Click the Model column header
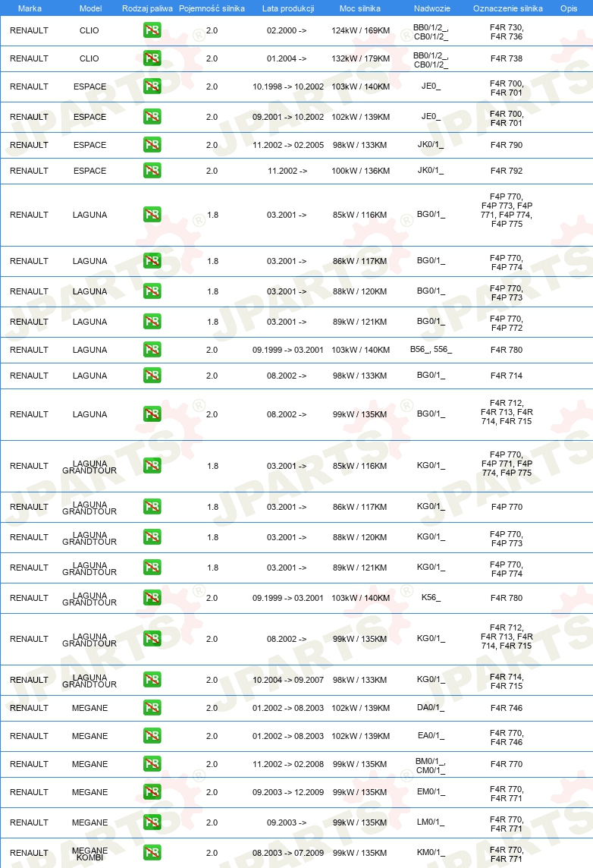This screenshot has height=868, width=593. 90,8
